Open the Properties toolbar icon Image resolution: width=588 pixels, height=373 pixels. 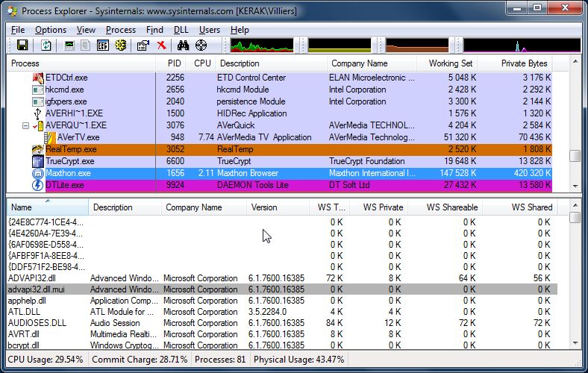[x=143, y=46]
